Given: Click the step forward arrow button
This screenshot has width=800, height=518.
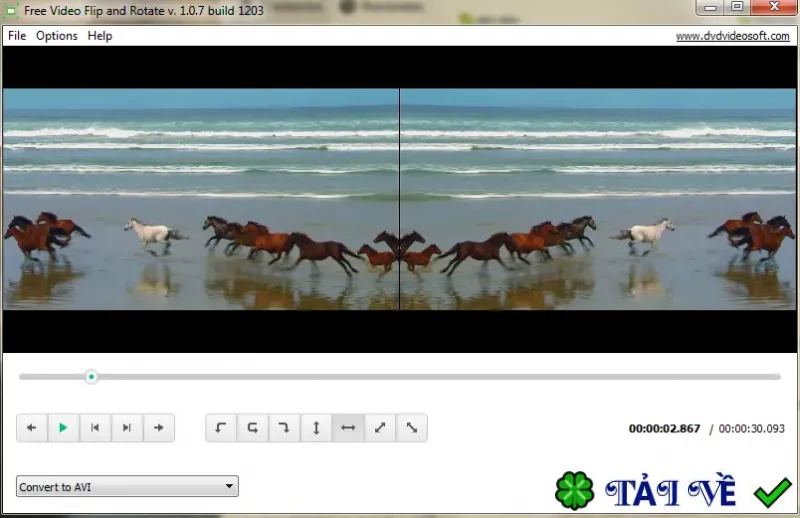Looking at the screenshot, I should (159, 428).
